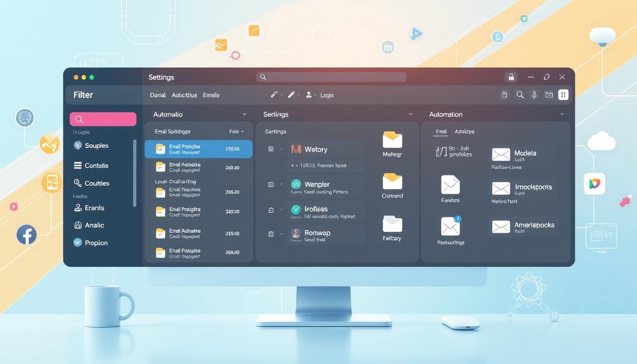Click the "Sartings" subheading text
637x364 pixels.
point(276,132)
